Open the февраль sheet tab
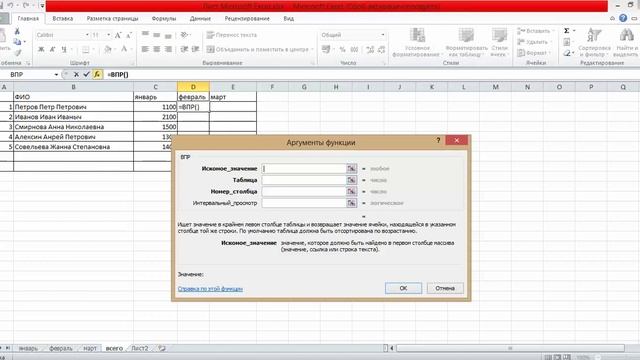This screenshot has height=360, width=640. point(60,348)
